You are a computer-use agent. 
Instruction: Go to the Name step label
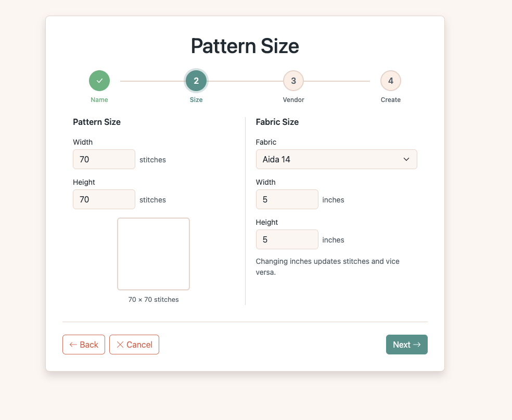tap(99, 100)
